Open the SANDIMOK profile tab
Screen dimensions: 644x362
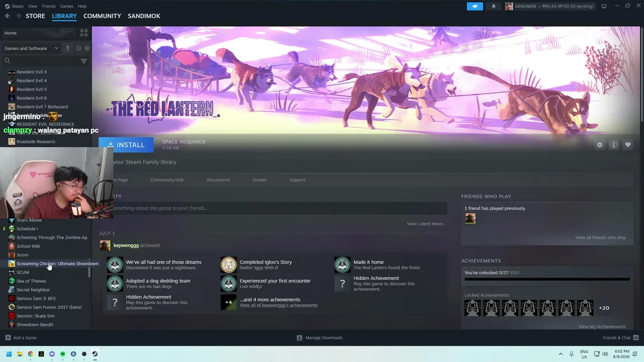(144, 16)
